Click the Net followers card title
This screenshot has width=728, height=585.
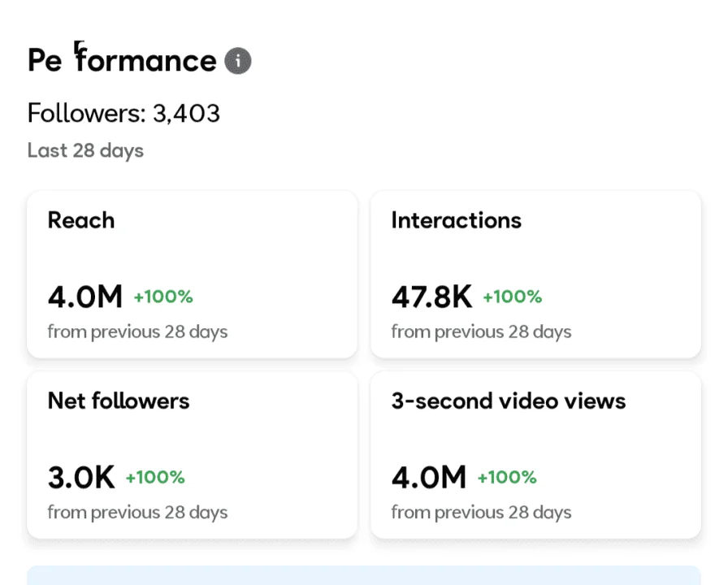coord(119,401)
